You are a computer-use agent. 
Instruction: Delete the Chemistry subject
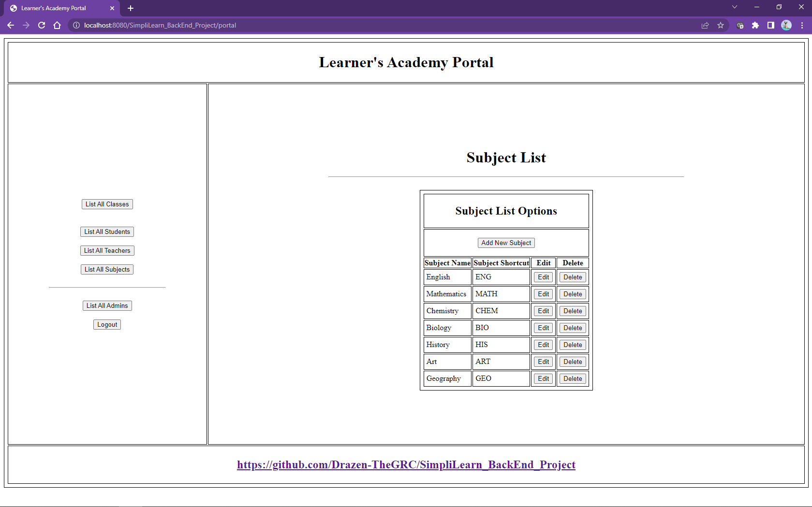click(x=573, y=311)
